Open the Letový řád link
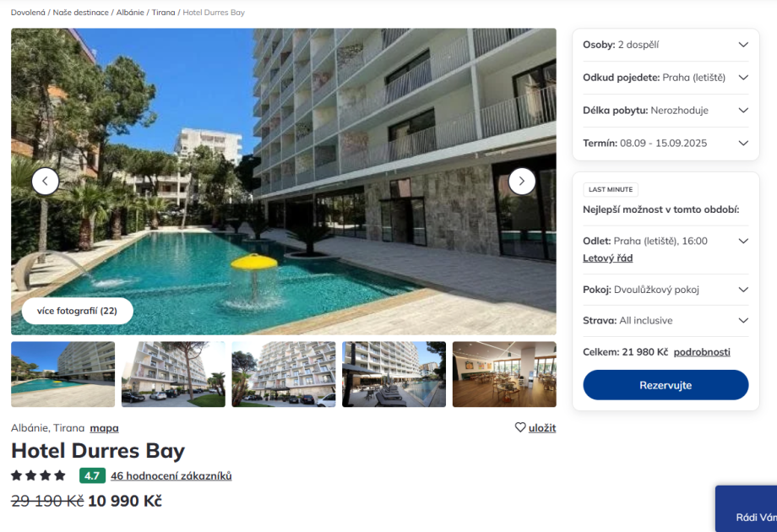Image resolution: width=777 pixels, height=532 pixels. click(607, 258)
